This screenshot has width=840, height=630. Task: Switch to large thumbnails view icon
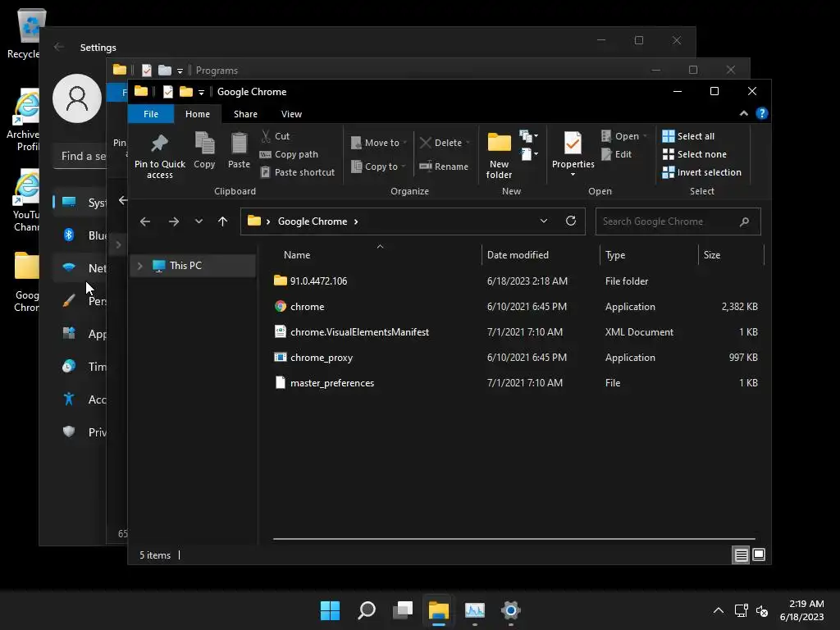click(x=759, y=555)
